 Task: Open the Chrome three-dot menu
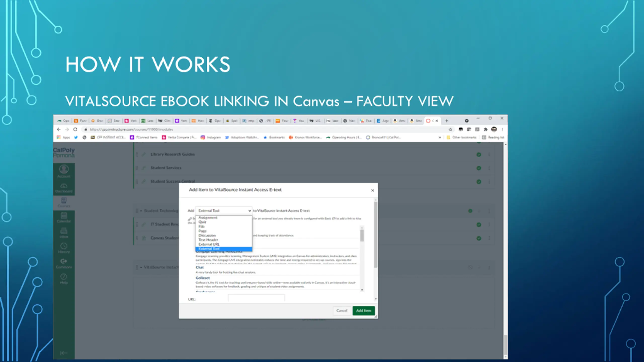(502, 129)
